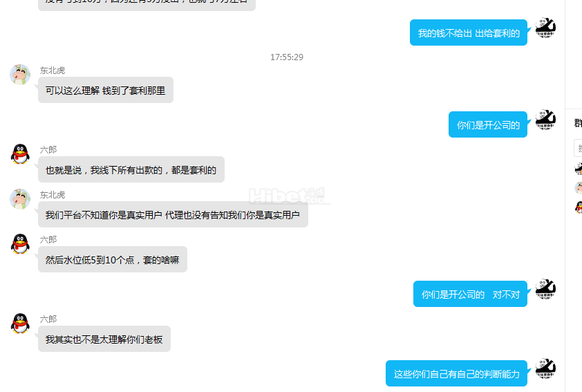This screenshot has height=392, width=582.
Task: Select the '然后水位低5到10个点，套的啥嘛' bubble
Action: (113, 259)
